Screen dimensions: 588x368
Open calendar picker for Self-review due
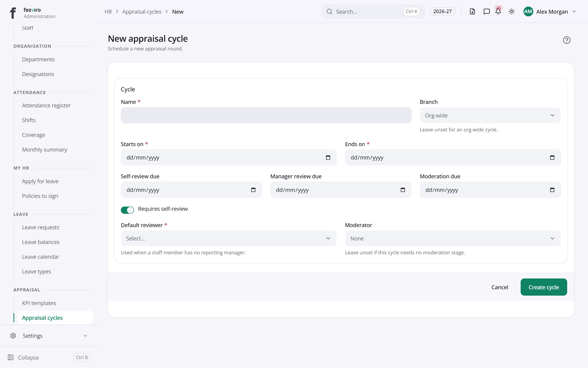point(253,190)
